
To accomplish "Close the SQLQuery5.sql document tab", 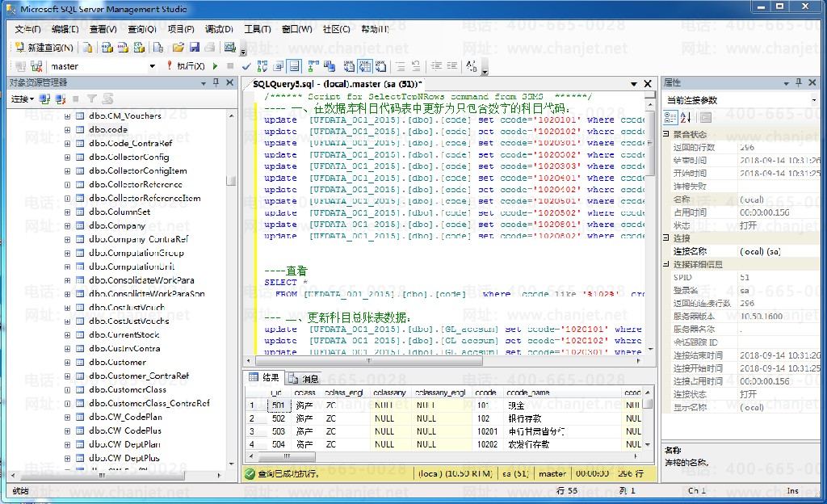I will click(647, 83).
